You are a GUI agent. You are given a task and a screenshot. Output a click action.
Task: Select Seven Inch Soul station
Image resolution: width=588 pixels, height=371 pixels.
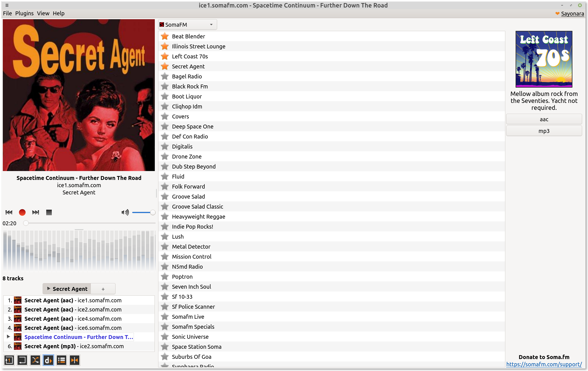point(332,286)
